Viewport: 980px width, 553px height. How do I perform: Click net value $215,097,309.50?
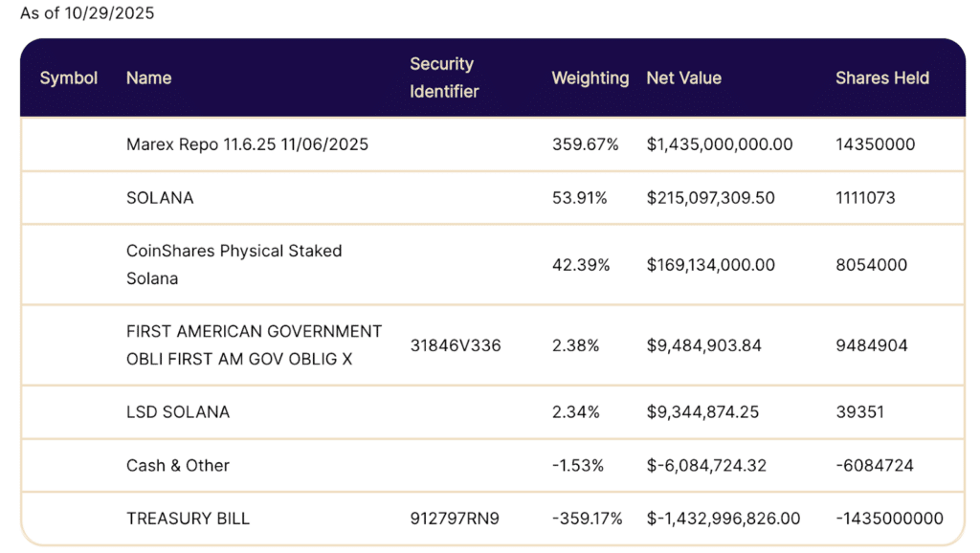[710, 198]
